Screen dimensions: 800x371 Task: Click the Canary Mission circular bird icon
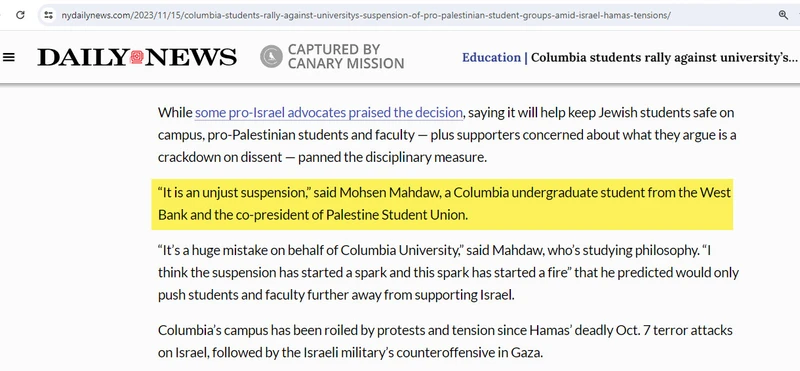pos(271,56)
